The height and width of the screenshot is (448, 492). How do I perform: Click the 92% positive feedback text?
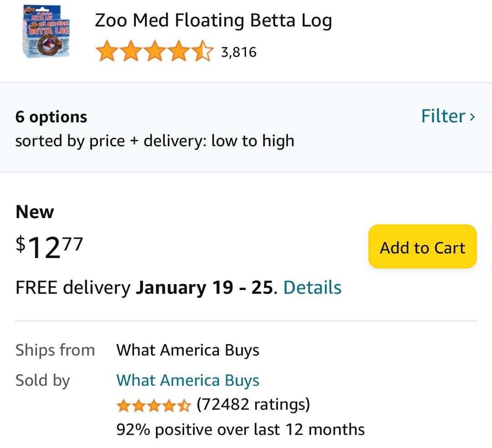pyautogui.click(x=241, y=429)
